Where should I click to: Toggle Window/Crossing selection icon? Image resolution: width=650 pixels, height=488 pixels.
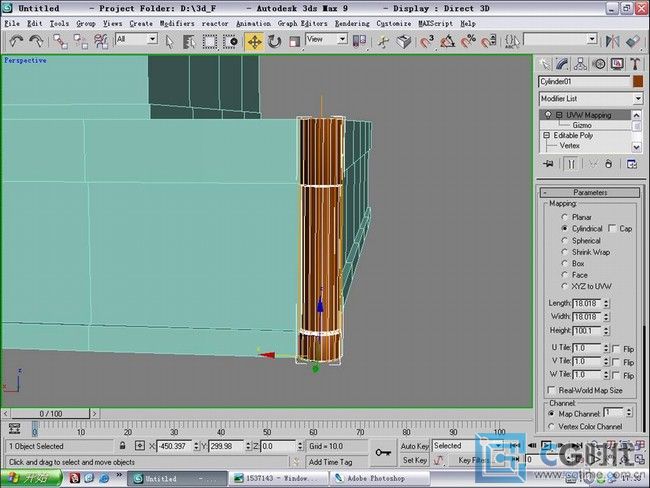230,42
